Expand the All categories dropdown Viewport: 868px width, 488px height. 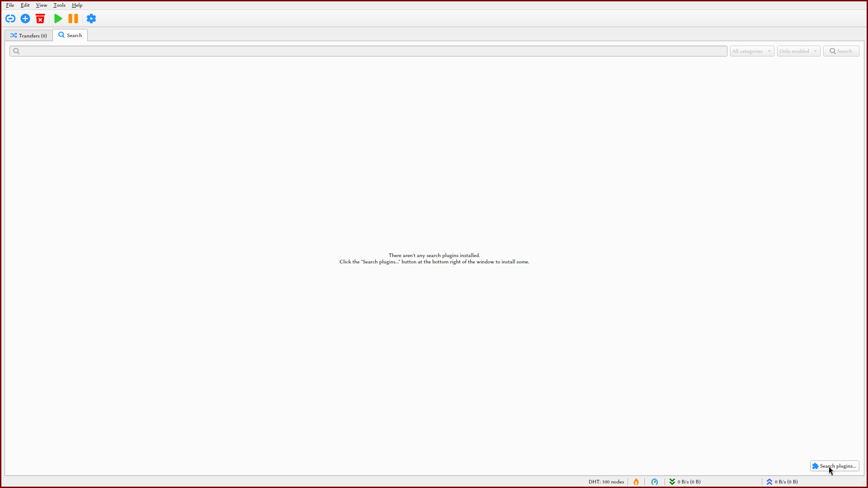752,51
